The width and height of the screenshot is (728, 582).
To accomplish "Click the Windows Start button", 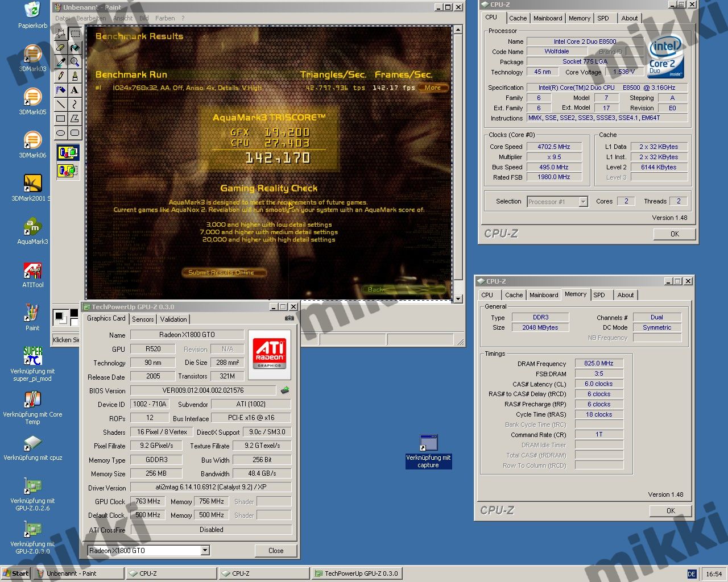I will tap(16, 573).
